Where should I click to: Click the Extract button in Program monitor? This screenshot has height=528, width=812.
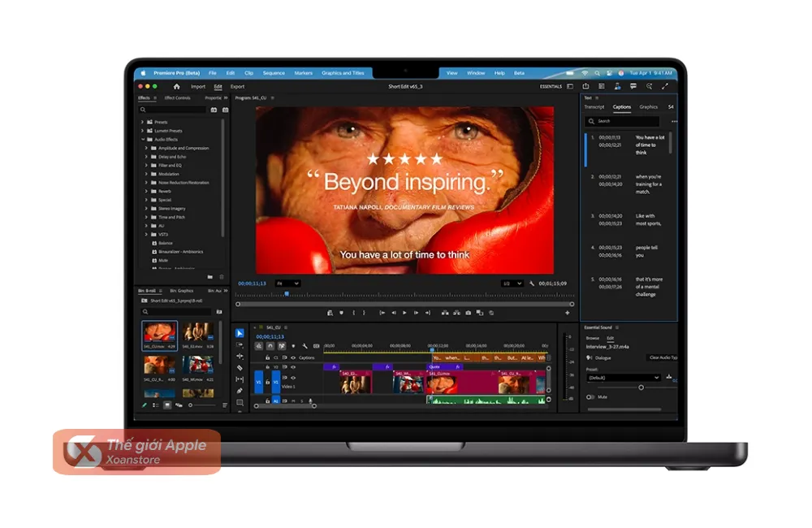tap(456, 313)
